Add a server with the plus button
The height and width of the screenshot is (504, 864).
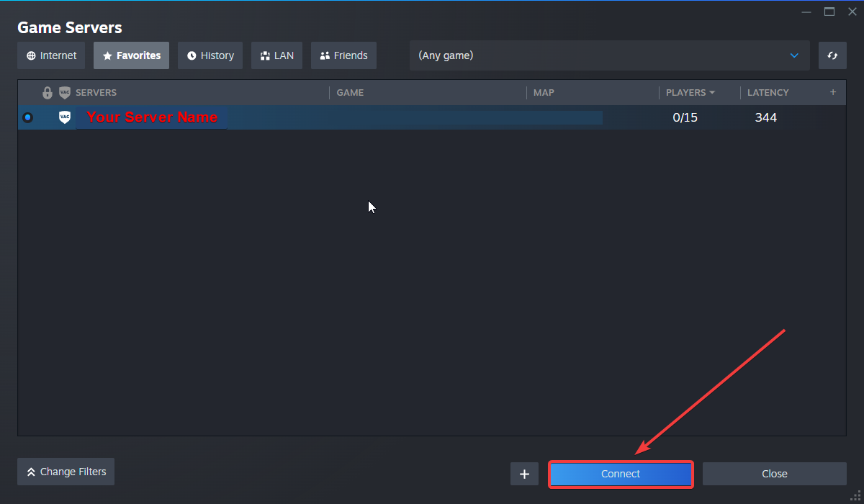(524, 474)
